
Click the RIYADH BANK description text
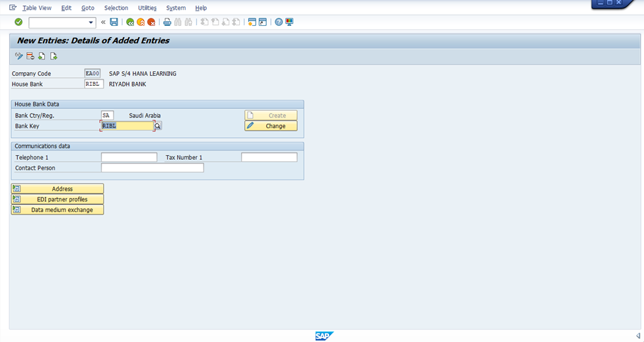tap(127, 84)
